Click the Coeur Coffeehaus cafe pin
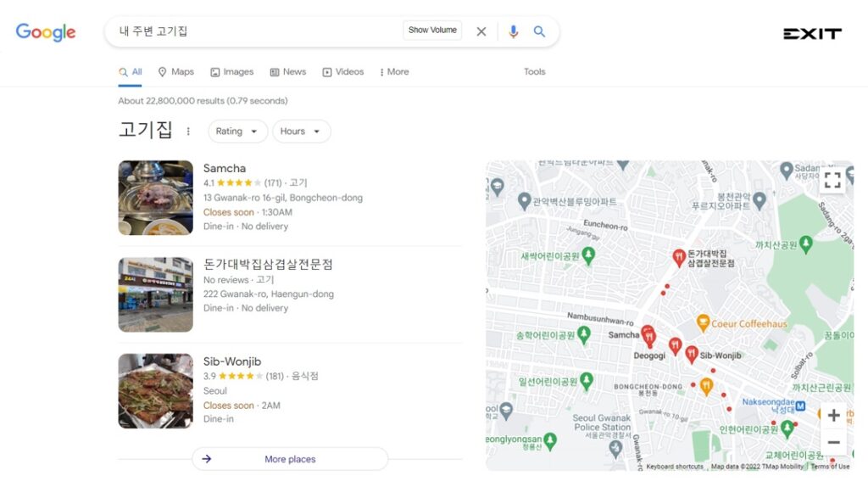868x487 pixels. 703,322
